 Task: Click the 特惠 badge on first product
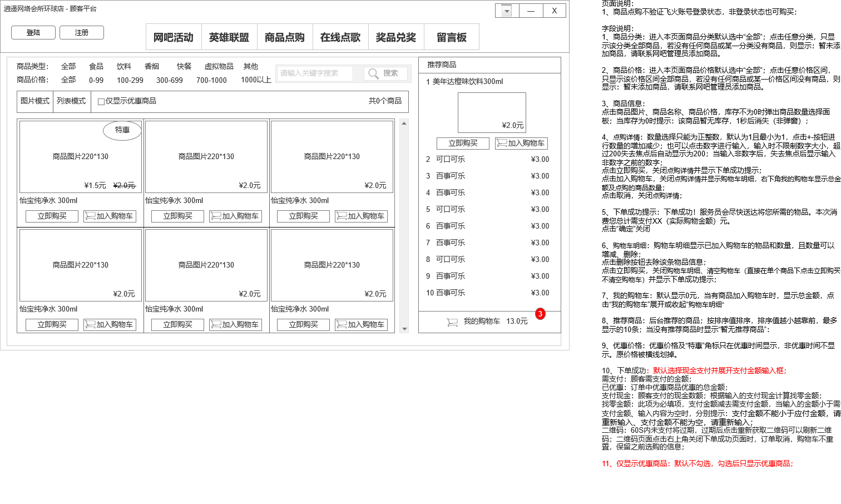[122, 130]
